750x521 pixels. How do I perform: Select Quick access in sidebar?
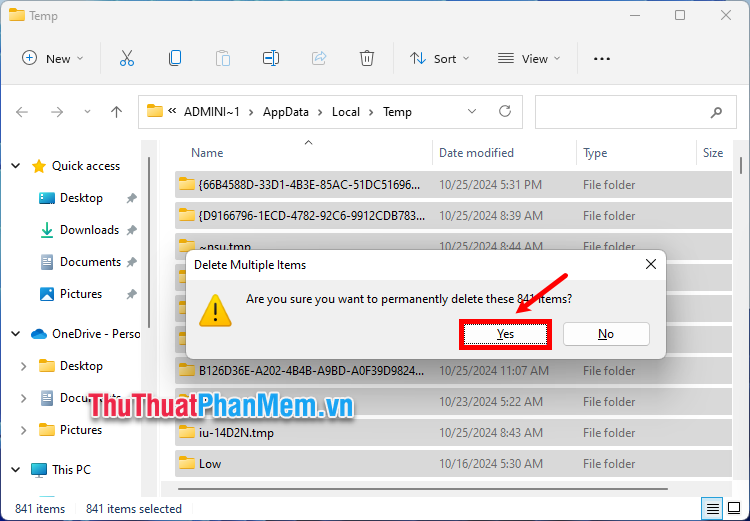pyautogui.click(x=86, y=166)
